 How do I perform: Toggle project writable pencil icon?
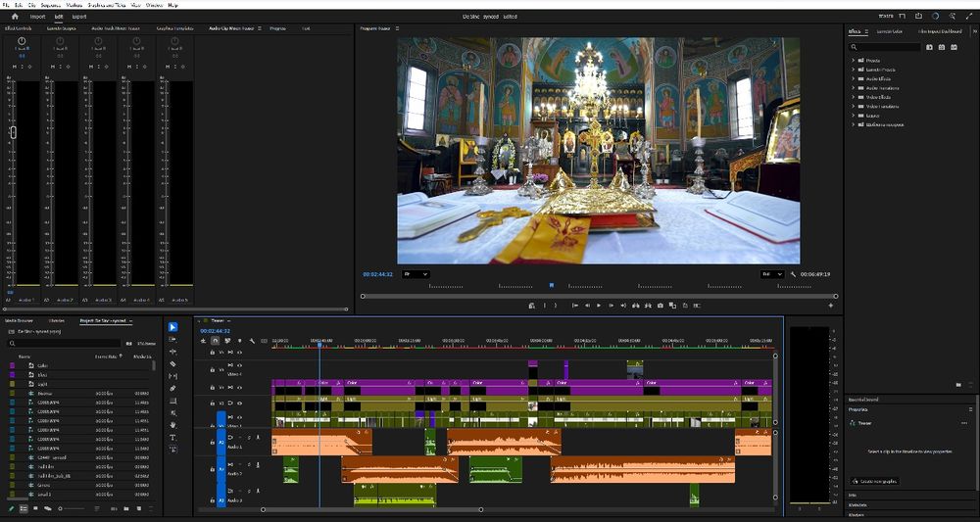pos(11,509)
